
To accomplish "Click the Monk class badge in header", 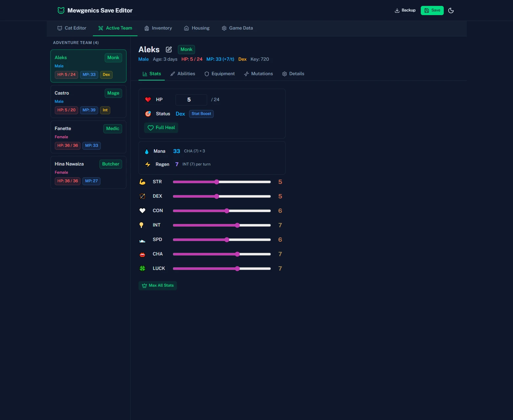I will pyautogui.click(x=186, y=50).
